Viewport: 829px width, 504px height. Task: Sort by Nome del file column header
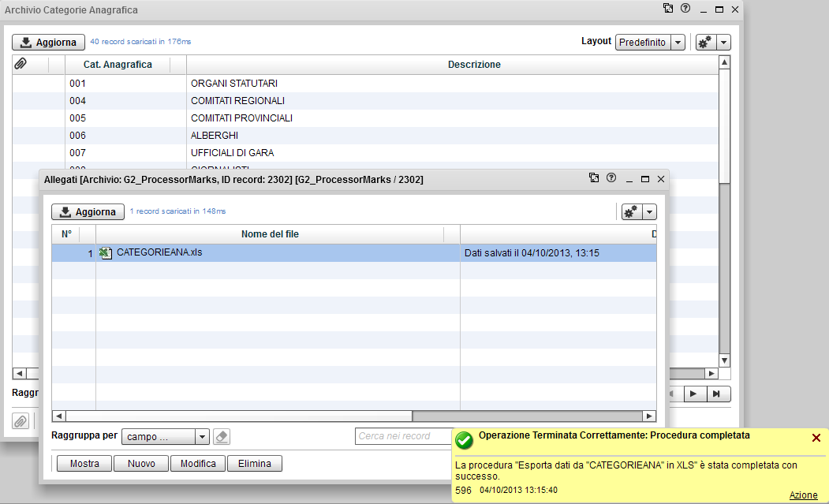click(x=270, y=234)
